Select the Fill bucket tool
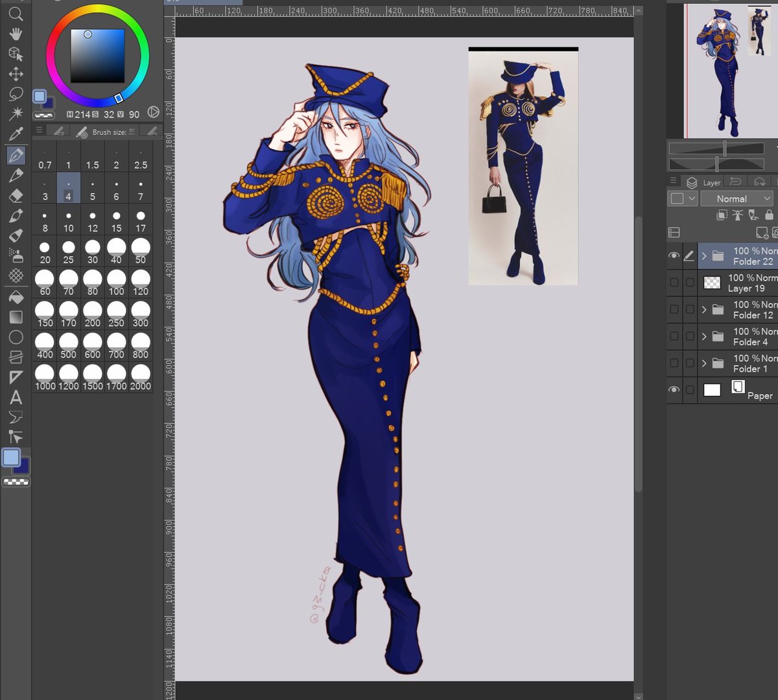The height and width of the screenshot is (700, 778). pos(16,297)
